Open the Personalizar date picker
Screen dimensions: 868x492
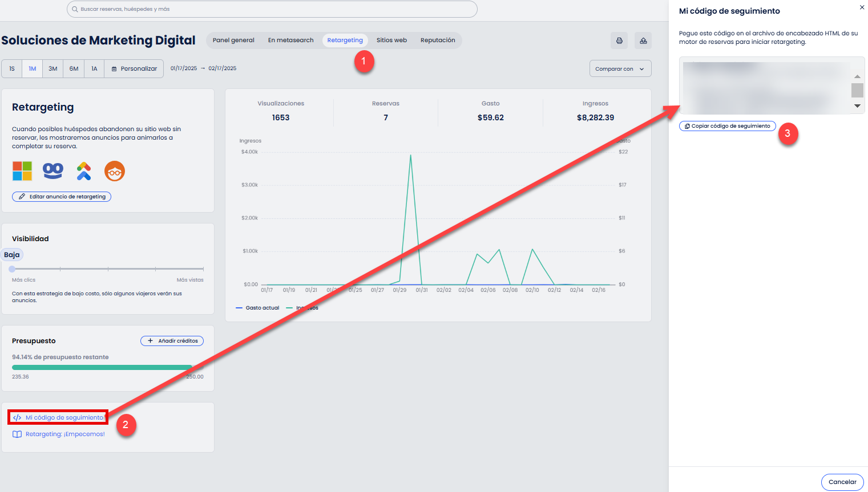[x=134, y=68]
